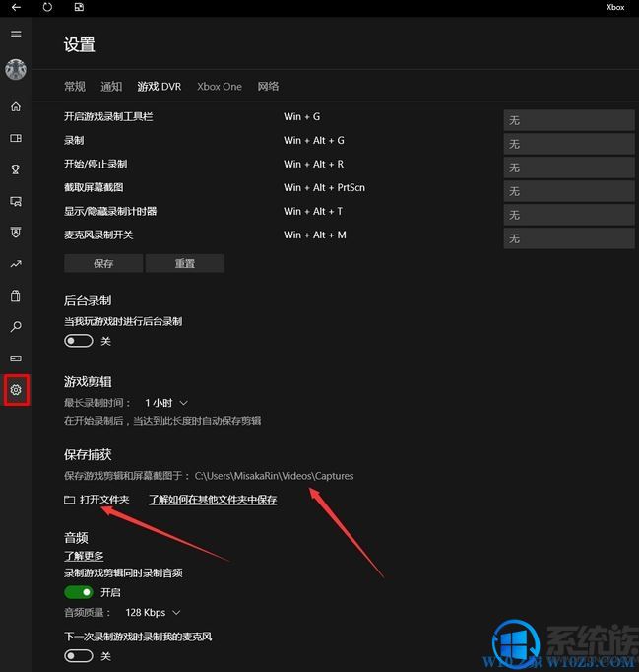Click the fullscreen icon in title bar

coord(79,7)
